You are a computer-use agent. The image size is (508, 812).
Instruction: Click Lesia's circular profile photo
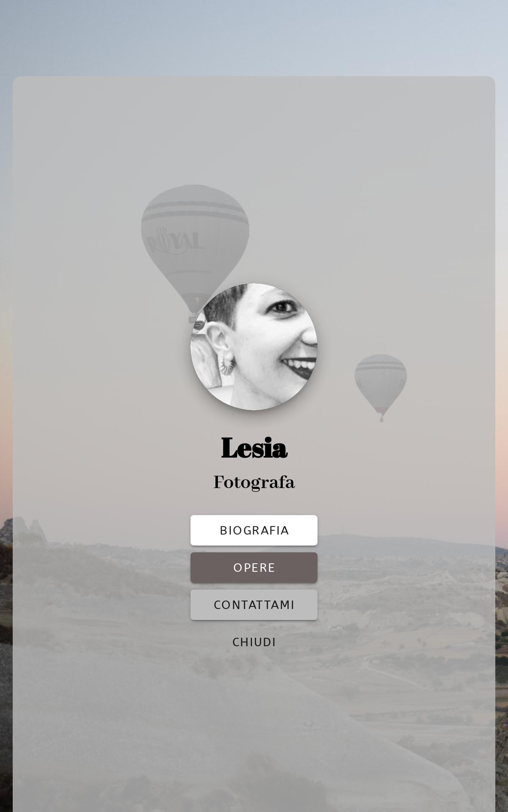[254, 347]
